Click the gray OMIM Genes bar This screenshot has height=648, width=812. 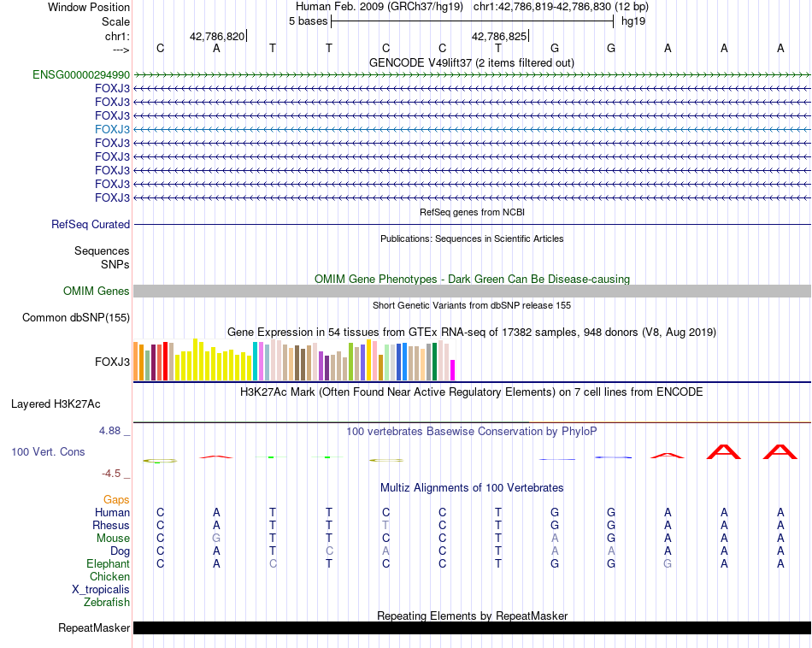tap(472, 292)
